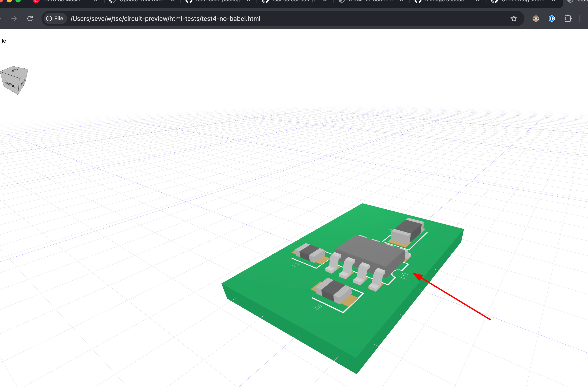Reload the current page

coord(30,19)
